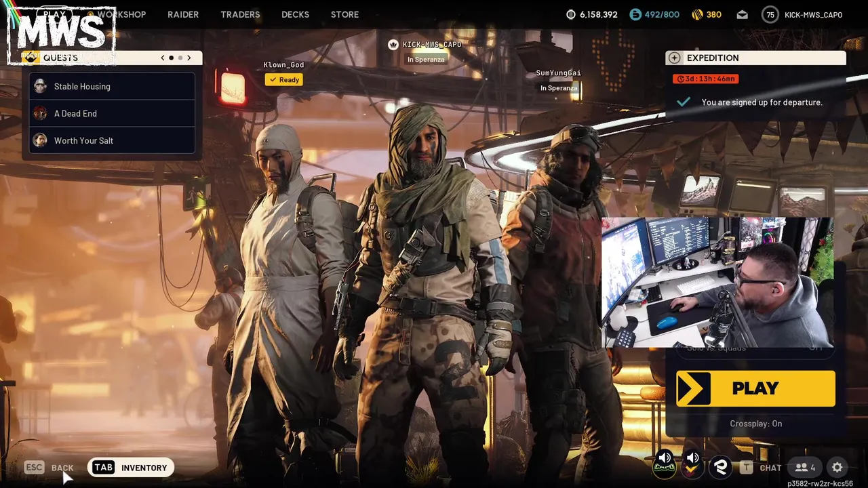The image size is (868, 488).
Task: Go to previous quests page arrow
Action: pos(163,58)
